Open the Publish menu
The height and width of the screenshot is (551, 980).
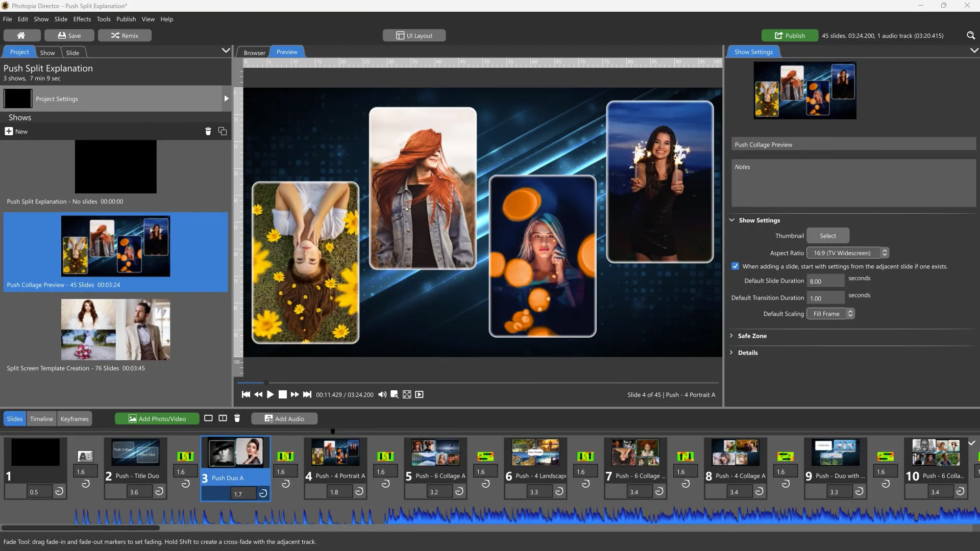click(x=126, y=19)
